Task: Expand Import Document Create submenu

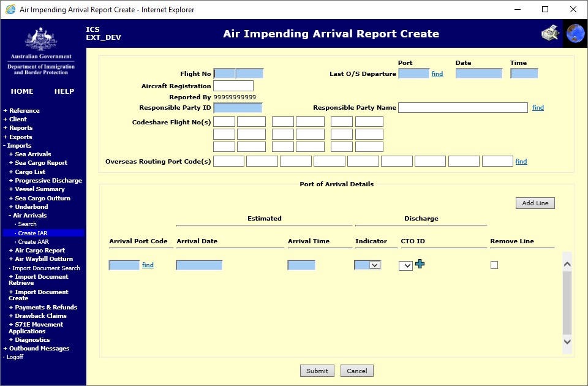Action: click(x=39, y=295)
